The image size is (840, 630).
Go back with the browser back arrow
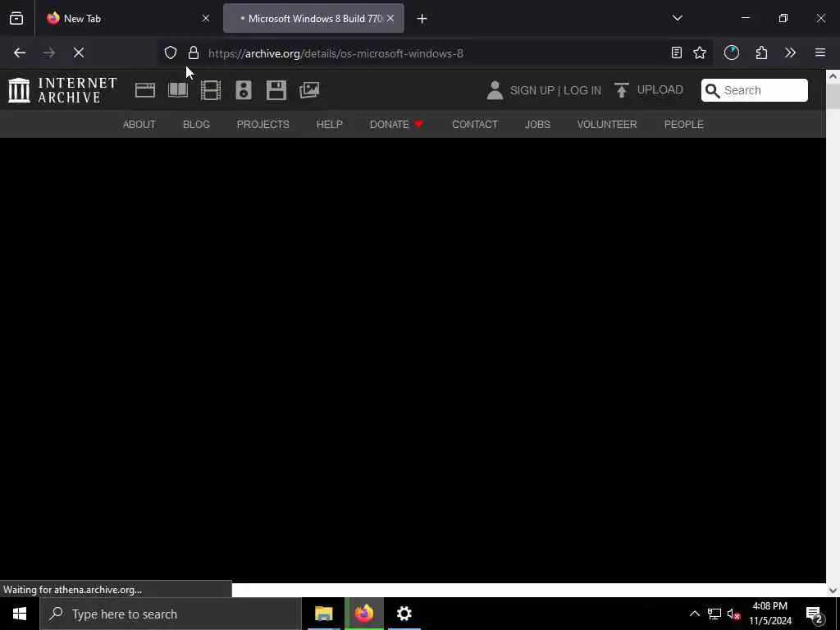point(20,52)
